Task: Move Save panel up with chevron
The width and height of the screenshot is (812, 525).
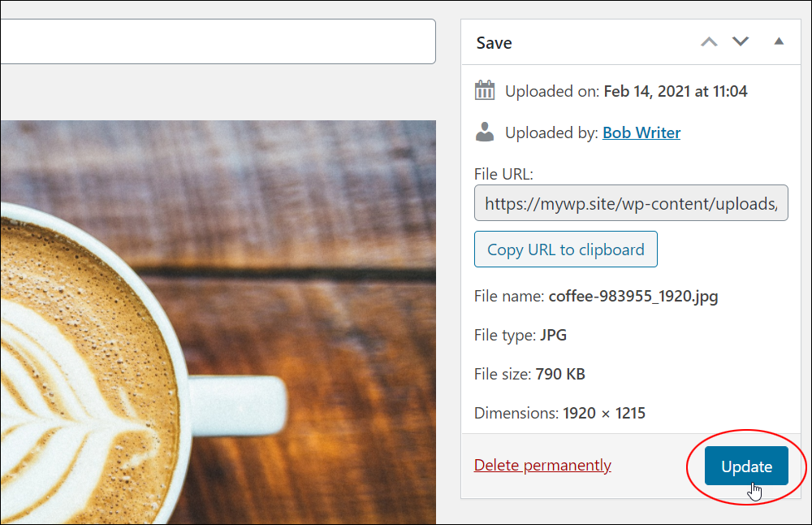Action: [709, 42]
